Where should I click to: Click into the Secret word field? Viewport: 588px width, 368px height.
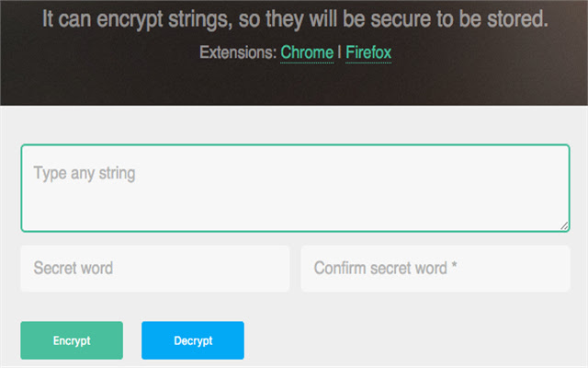tap(154, 269)
